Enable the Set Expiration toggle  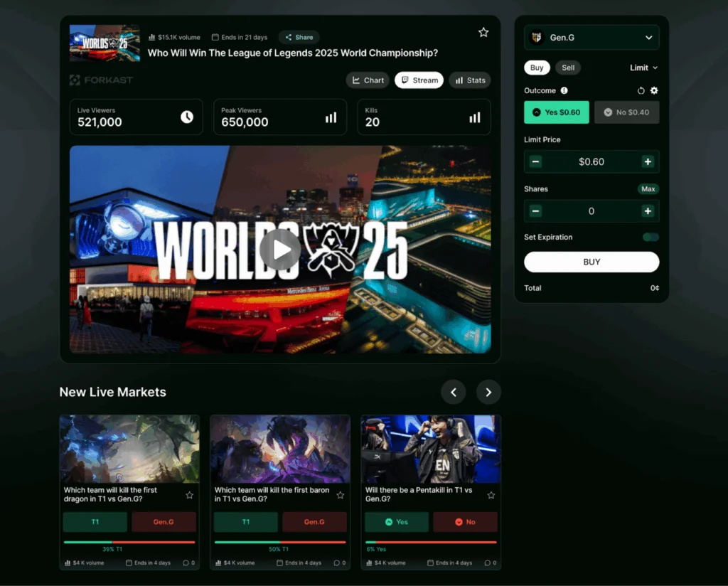(x=651, y=237)
